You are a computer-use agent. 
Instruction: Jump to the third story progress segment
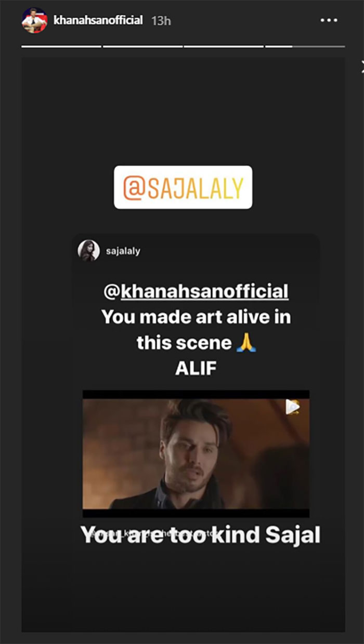tap(224, 47)
